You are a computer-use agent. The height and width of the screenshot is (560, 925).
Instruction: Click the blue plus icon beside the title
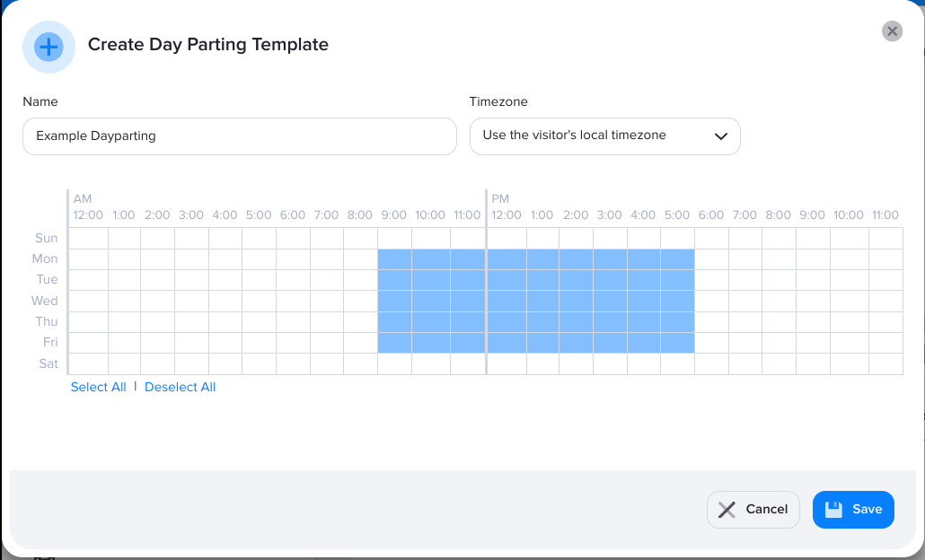pos(49,48)
